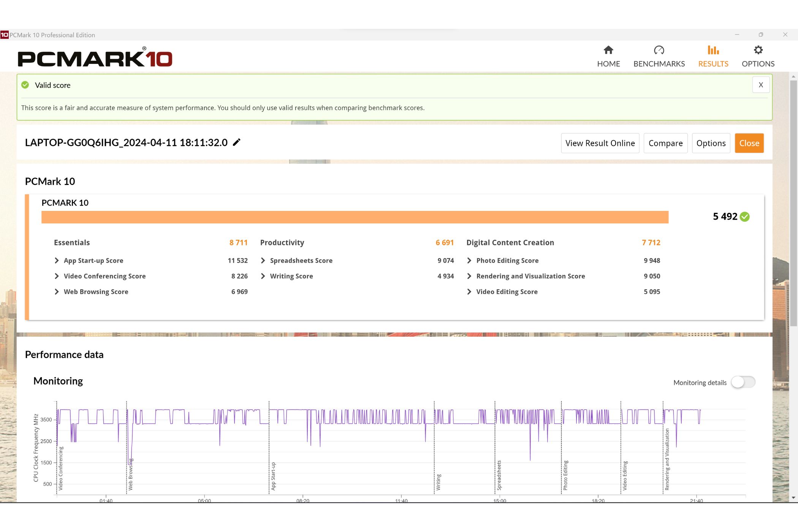The height and width of the screenshot is (532, 798).
Task: Click the Compare button
Action: [665, 143]
